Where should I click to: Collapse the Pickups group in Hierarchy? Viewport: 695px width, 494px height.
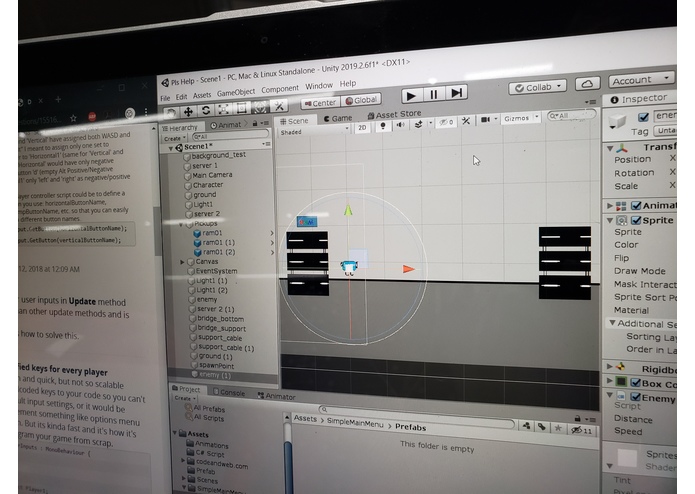pyautogui.click(x=180, y=225)
